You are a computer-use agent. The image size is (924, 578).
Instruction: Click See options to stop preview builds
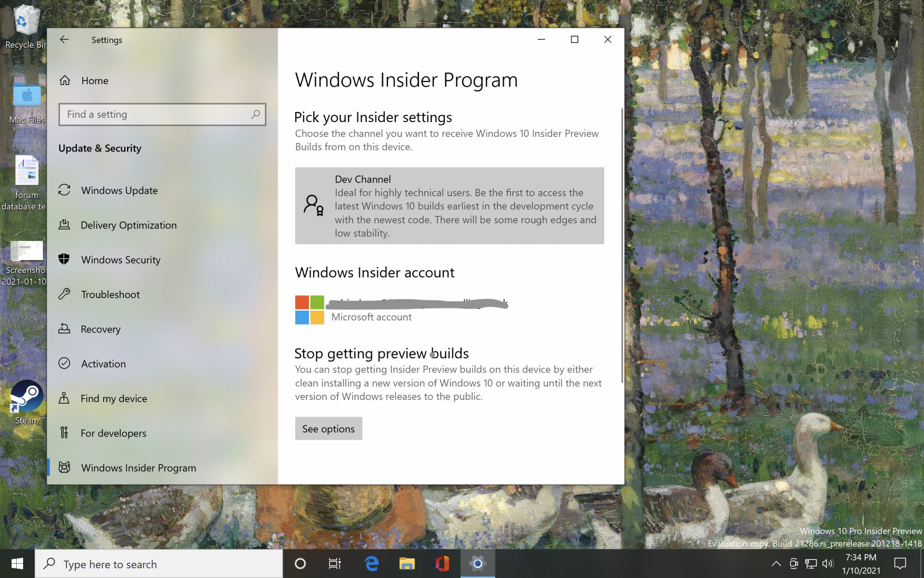pyautogui.click(x=328, y=428)
